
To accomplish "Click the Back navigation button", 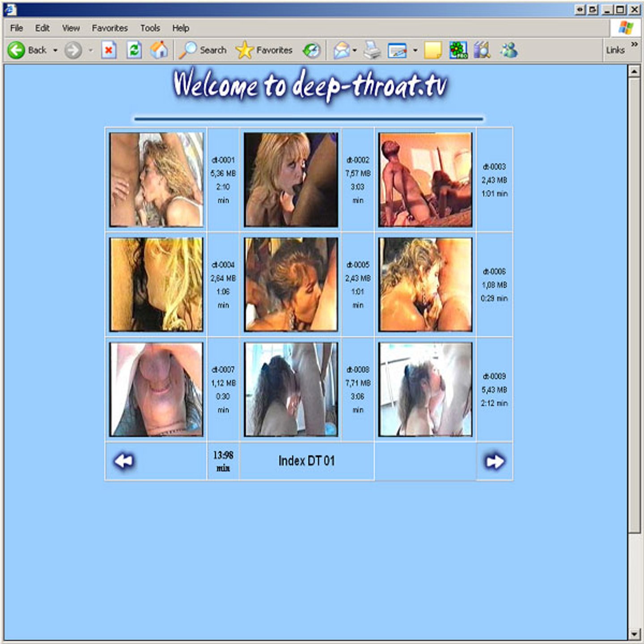I will pyautogui.click(x=28, y=50).
